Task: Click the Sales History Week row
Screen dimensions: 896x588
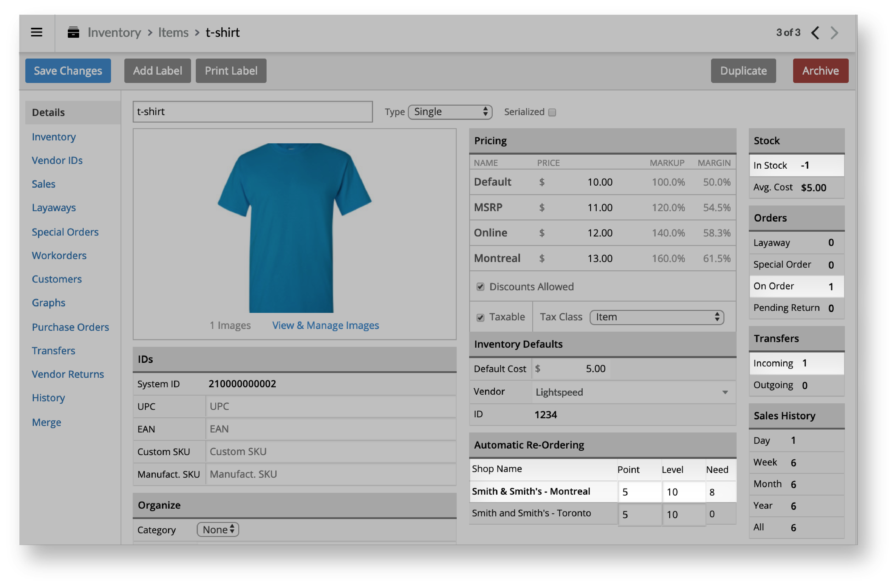Action: (797, 463)
